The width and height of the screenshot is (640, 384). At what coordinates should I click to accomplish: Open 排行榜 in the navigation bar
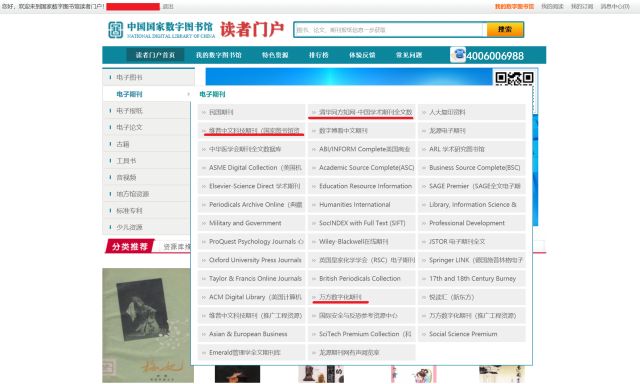click(318, 55)
